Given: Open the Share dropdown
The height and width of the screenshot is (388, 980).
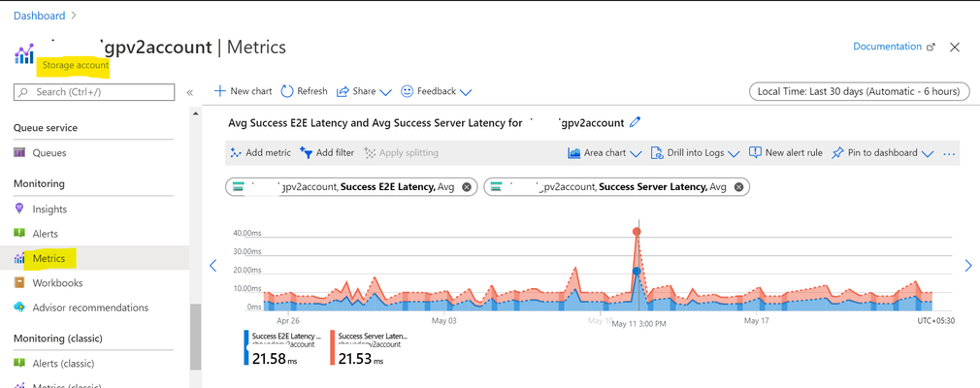Looking at the screenshot, I should click(364, 91).
